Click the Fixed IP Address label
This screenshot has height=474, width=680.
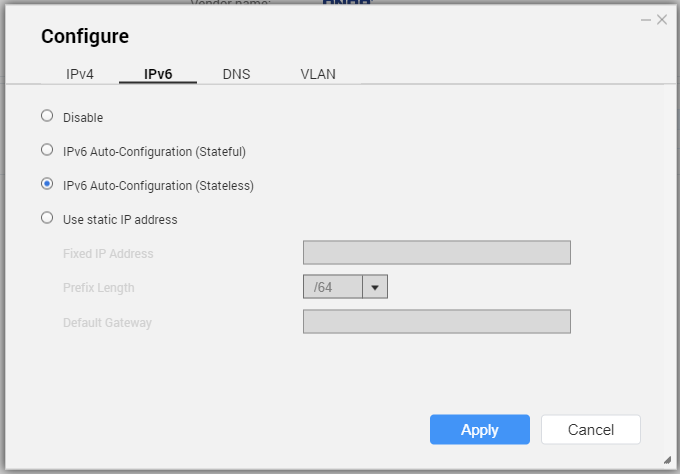click(108, 254)
